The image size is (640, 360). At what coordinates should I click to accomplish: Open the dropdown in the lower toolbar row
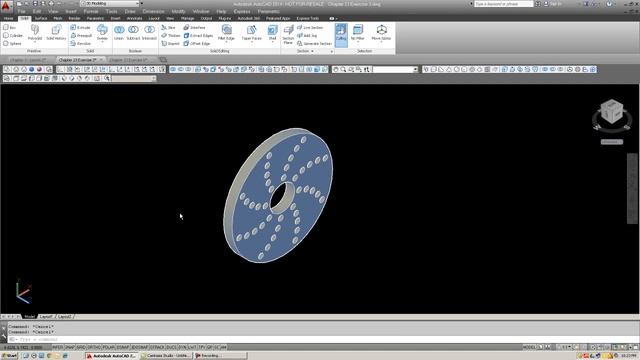point(133,78)
